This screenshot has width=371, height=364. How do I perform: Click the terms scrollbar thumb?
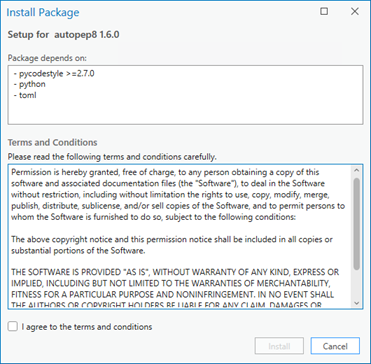(356, 223)
